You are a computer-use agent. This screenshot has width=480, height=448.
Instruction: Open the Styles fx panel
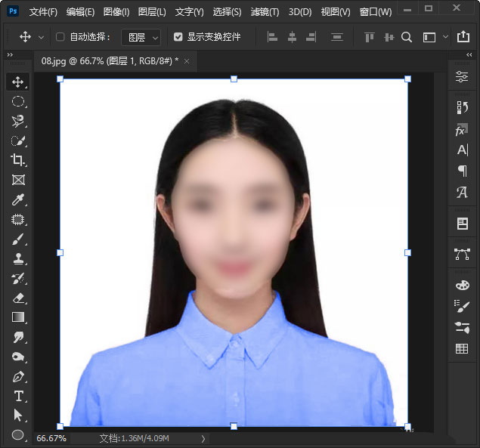462,130
